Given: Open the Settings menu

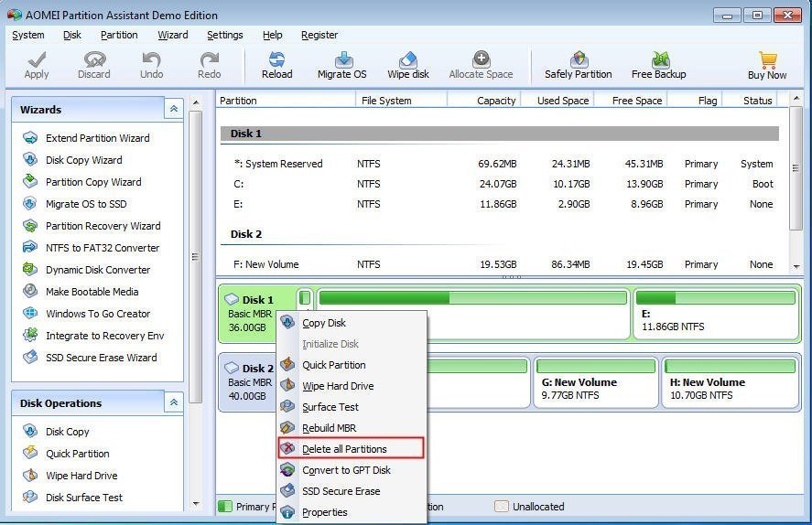Looking at the screenshot, I should click(x=225, y=35).
